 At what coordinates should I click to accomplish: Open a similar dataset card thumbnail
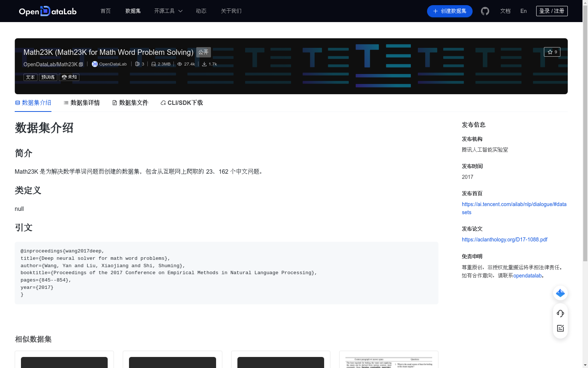tap(64, 362)
